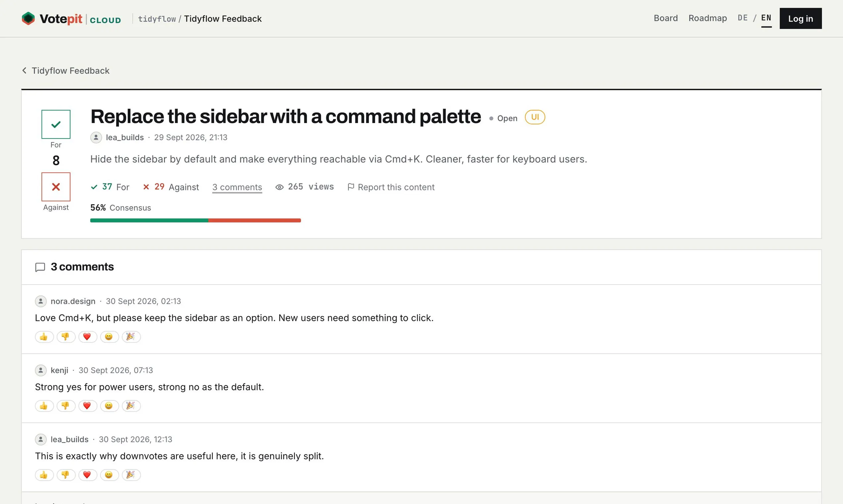This screenshot has width=843, height=504.
Task: Click the Votepit hexagon logo
Action: tap(28, 18)
